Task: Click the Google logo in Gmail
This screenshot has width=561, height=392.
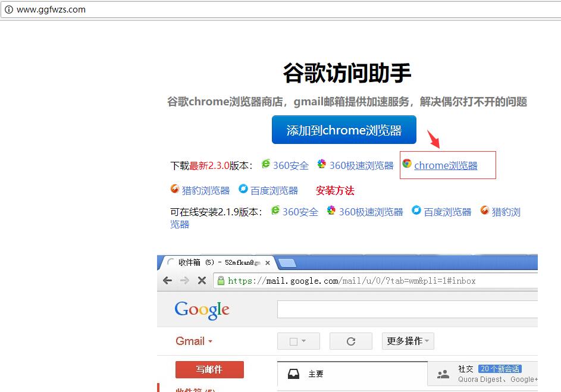Action: click(202, 310)
